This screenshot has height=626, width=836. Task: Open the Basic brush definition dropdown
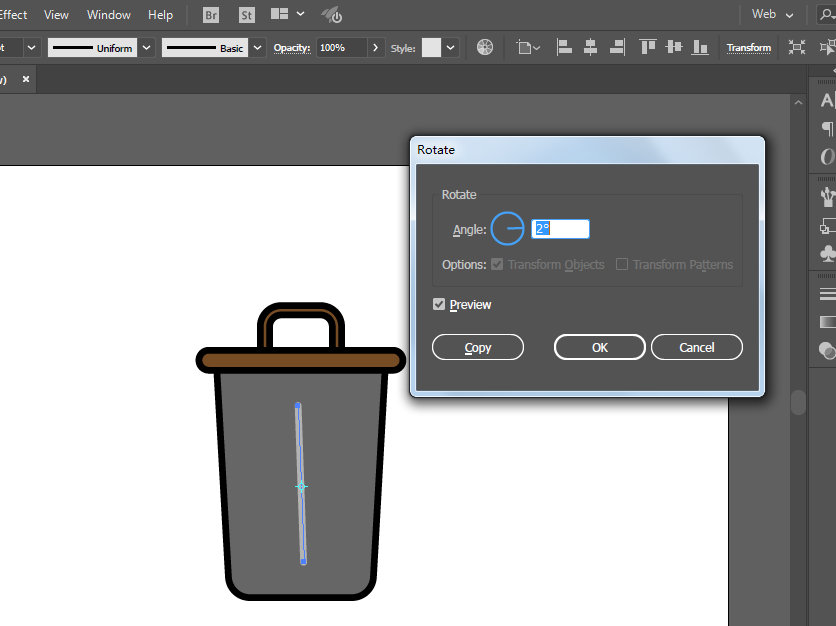pyautogui.click(x=258, y=48)
